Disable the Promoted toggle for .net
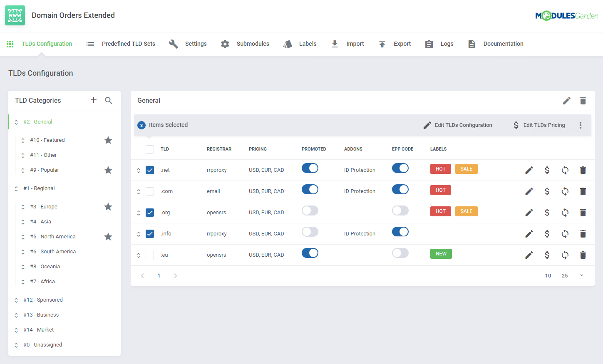The image size is (603, 364). [x=310, y=168]
